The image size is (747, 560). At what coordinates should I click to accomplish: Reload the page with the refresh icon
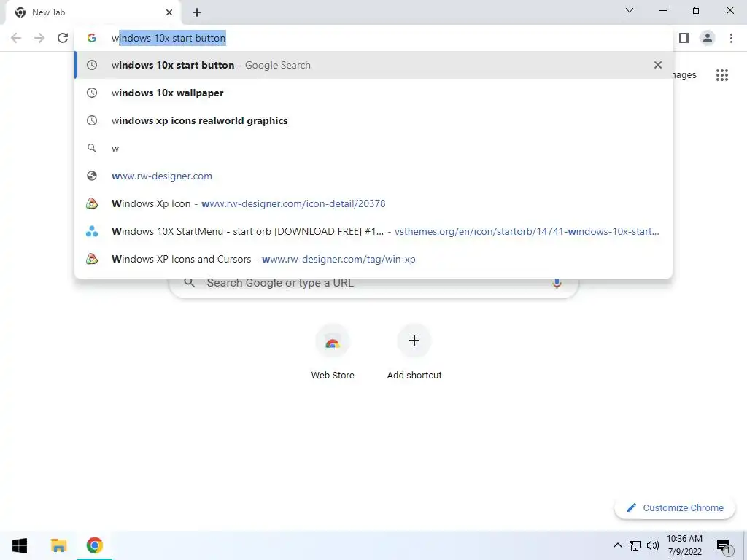[x=63, y=38]
